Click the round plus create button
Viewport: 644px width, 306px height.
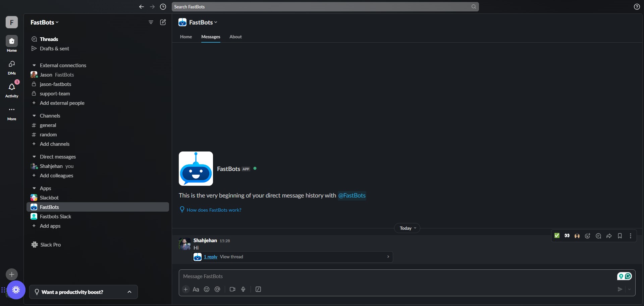[x=12, y=274]
